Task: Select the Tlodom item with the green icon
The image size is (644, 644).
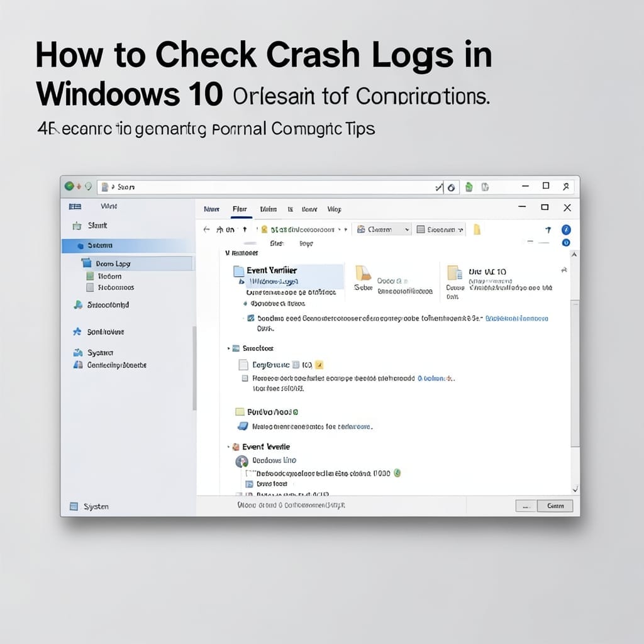Action: [104, 277]
